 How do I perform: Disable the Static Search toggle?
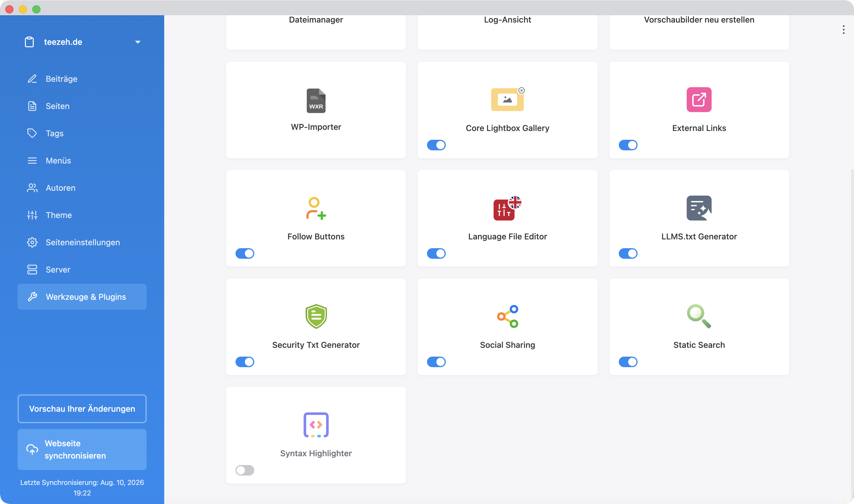click(x=628, y=362)
